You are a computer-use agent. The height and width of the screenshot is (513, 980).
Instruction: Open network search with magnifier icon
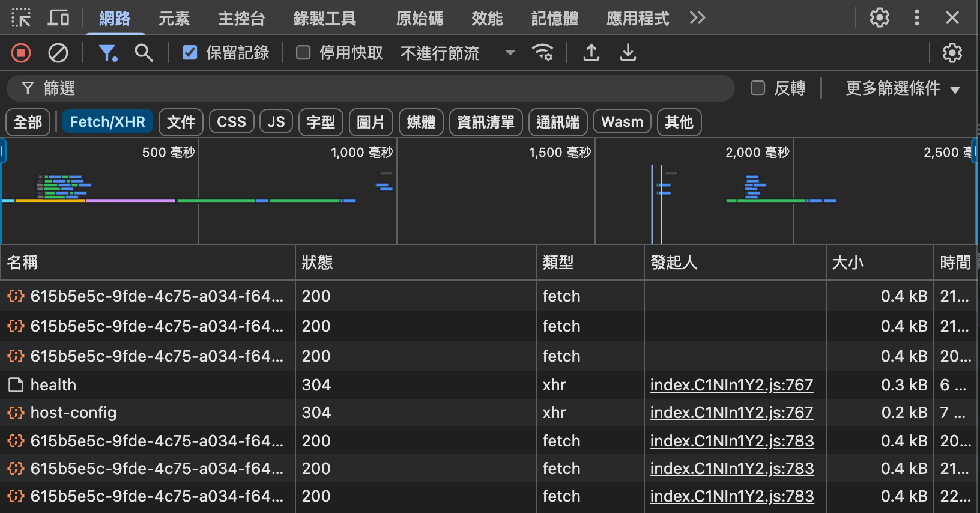pyautogui.click(x=144, y=53)
